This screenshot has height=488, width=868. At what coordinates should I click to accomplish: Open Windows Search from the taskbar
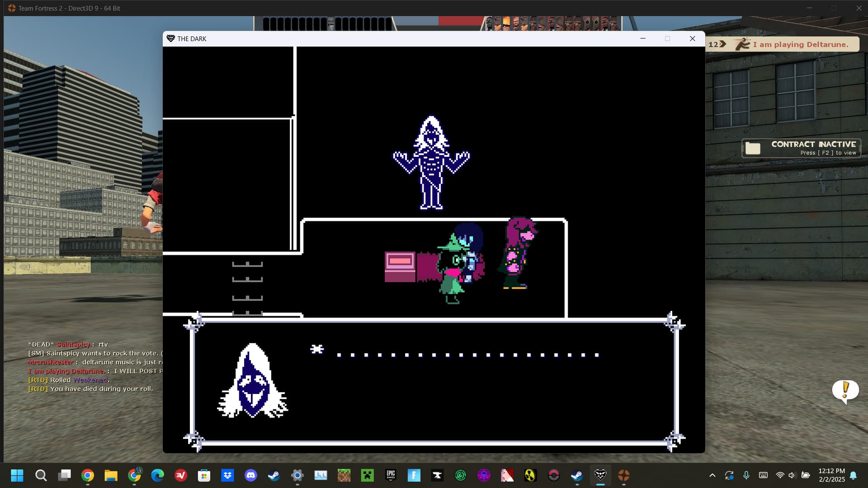click(41, 475)
